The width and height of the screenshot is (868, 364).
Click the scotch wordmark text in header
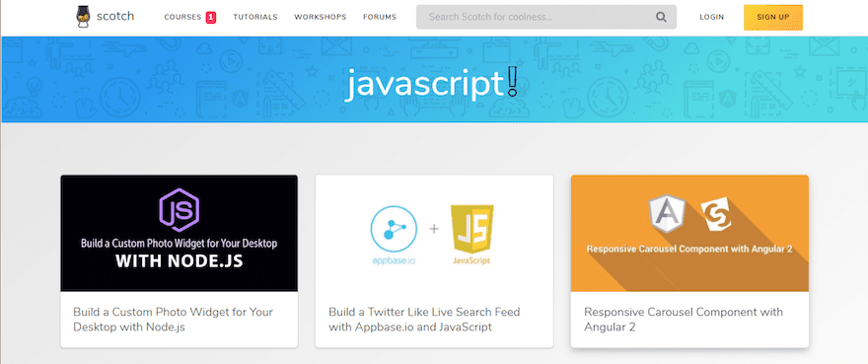point(115,16)
